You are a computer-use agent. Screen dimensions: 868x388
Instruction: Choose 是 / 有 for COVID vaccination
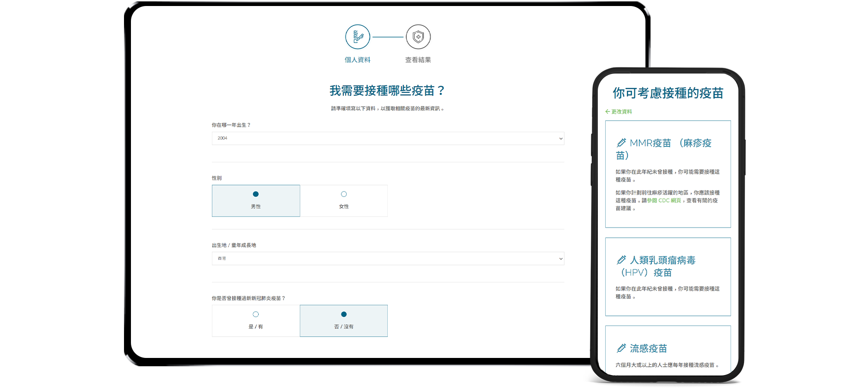[x=256, y=314]
